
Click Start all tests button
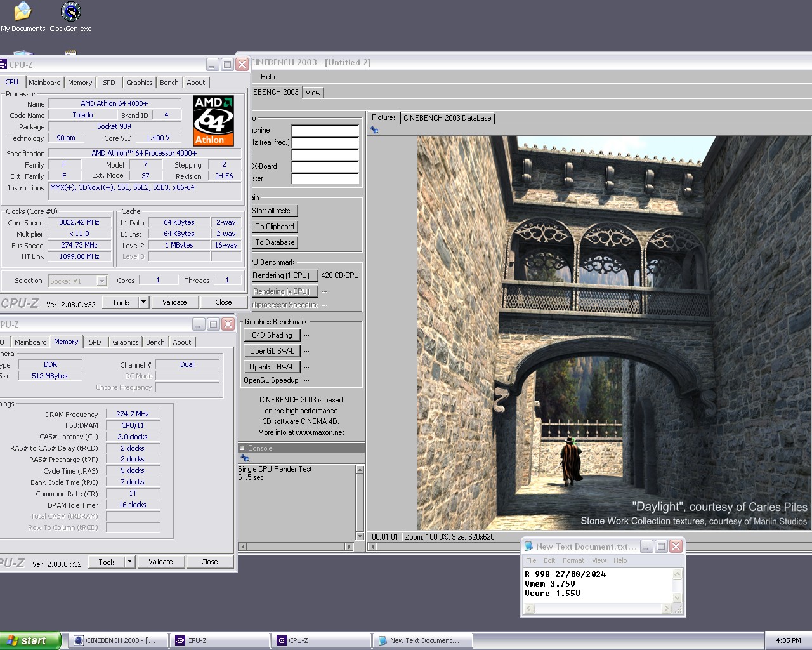click(x=273, y=211)
